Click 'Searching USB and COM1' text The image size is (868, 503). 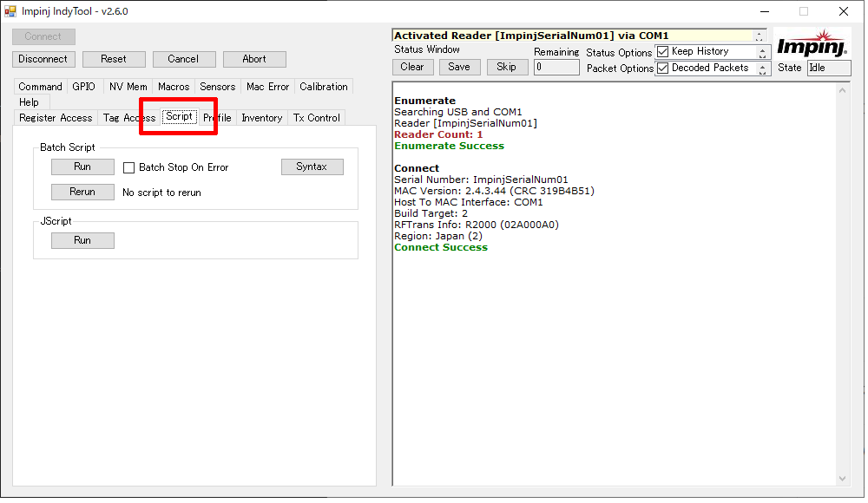click(457, 113)
